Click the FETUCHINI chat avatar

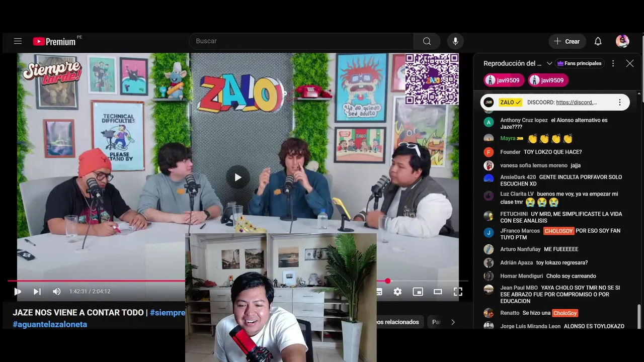tap(489, 216)
